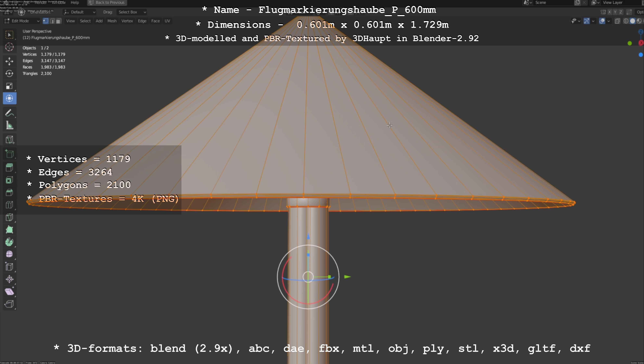Expand the overlays options dropdown arrow
This screenshot has width=644, height=364.
click(608, 21)
